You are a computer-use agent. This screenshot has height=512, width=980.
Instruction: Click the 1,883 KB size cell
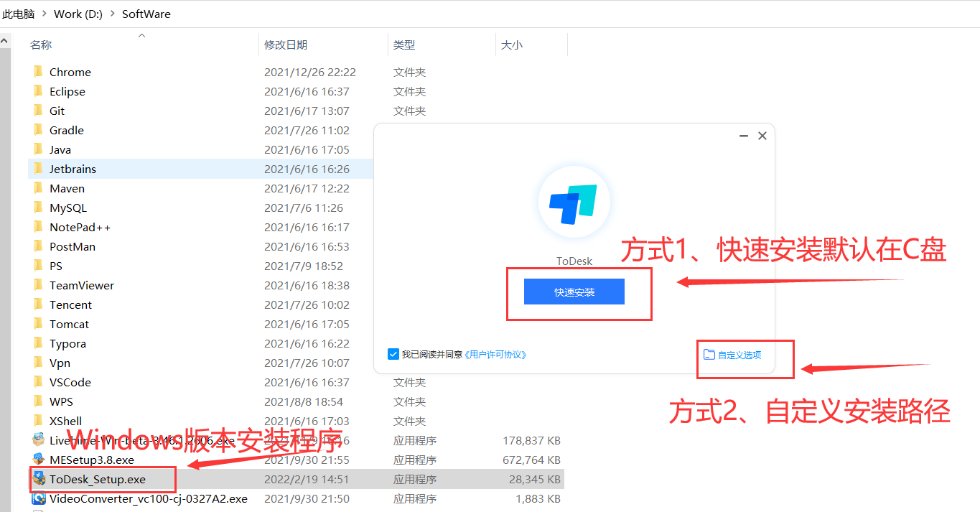[x=538, y=498]
